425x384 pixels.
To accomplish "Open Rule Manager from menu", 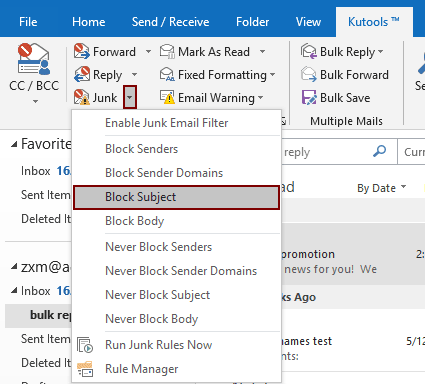I will point(177,369).
